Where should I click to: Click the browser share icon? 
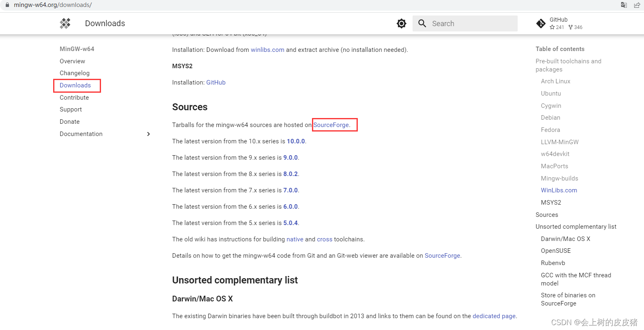pyautogui.click(x=637, y=5)
